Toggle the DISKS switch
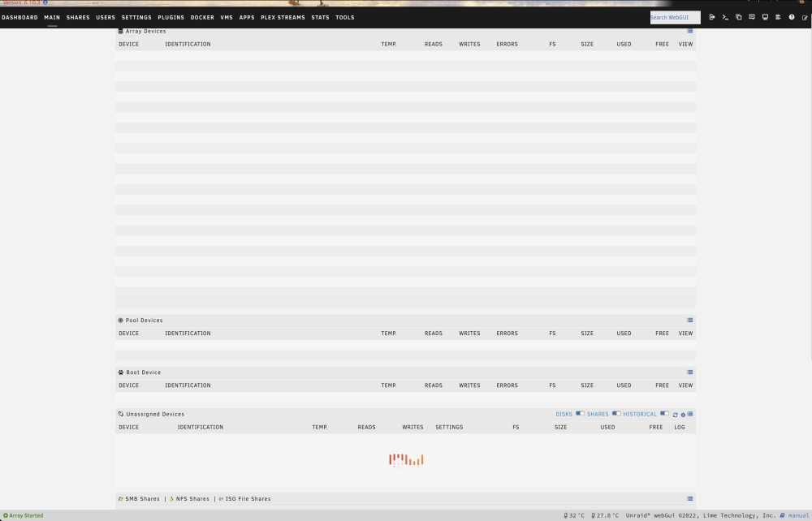This screenshot has height=521, width=812. [580, 413]
